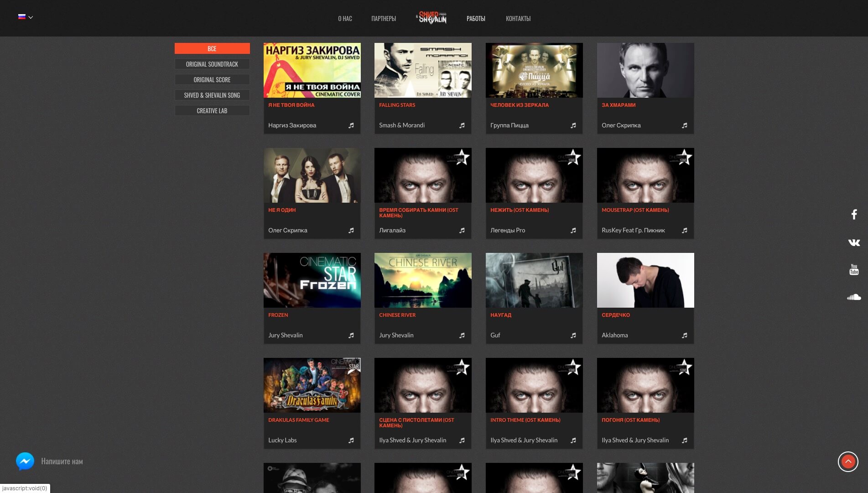Click music note icon for Aklahoma

(x=685, y=336)
